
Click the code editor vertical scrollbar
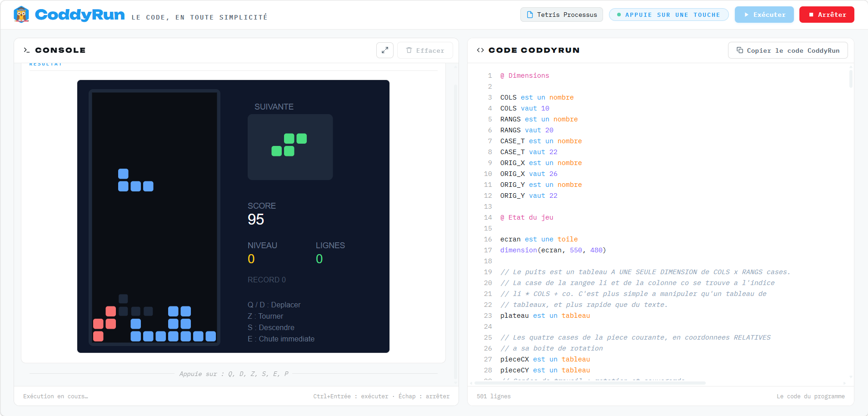[851, 78]
